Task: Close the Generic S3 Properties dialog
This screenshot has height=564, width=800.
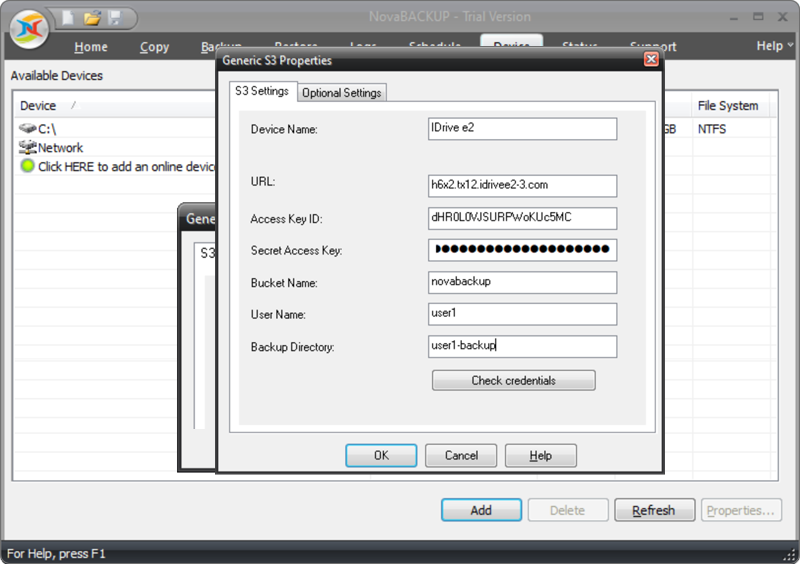Action: pos(651,59)
